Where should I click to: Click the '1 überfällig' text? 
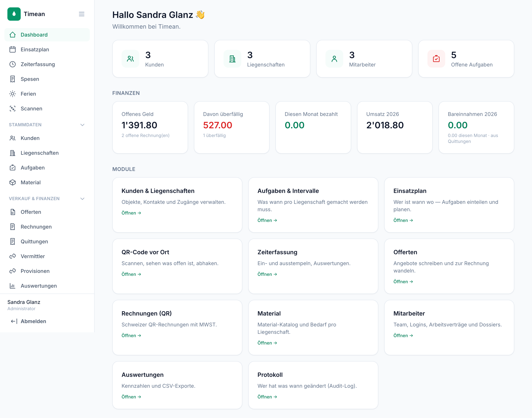tap(214, 135)
